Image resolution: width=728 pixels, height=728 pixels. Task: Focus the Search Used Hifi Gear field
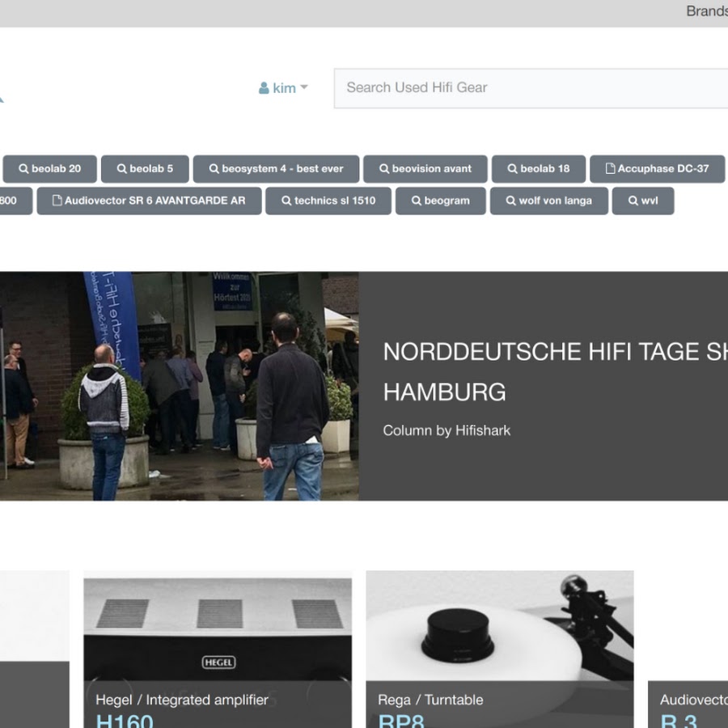[x=531, y=88]
